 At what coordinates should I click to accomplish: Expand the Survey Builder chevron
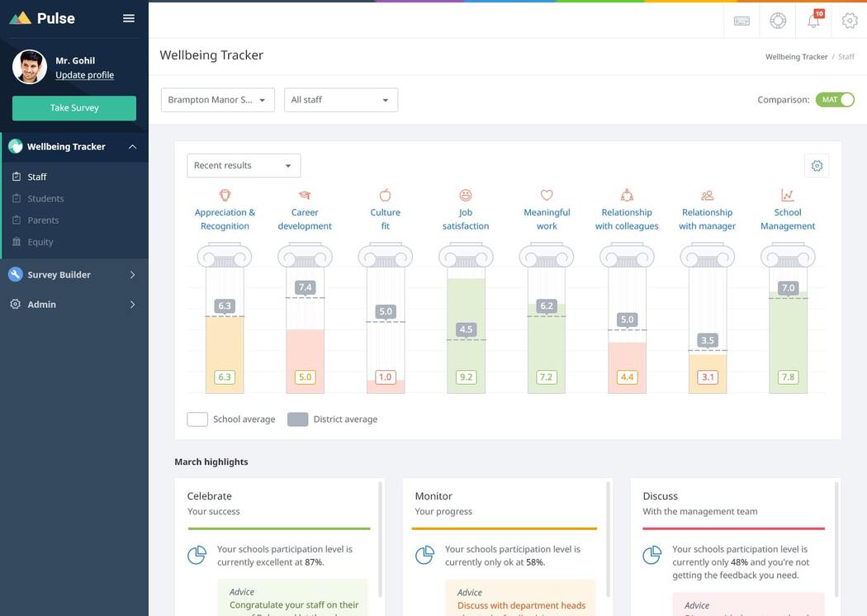[x=133, y=274]
